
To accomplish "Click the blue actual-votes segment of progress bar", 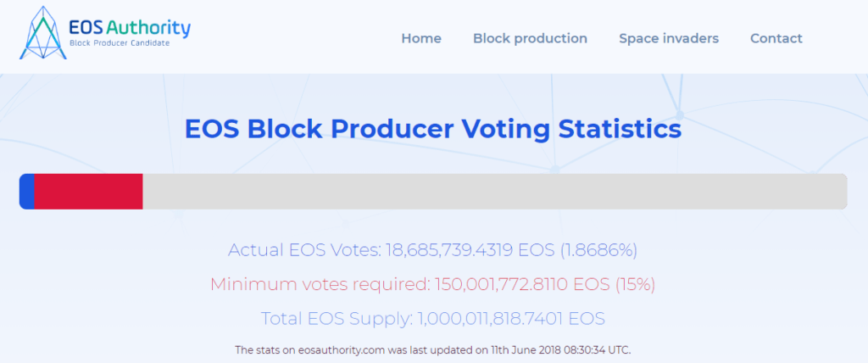I will pyautogui.click(x=27, y=191).
